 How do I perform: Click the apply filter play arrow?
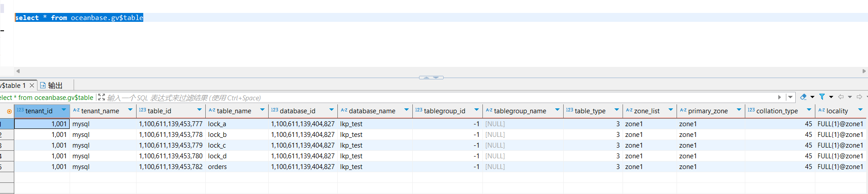pyautogui.click(x=779, y=97)
